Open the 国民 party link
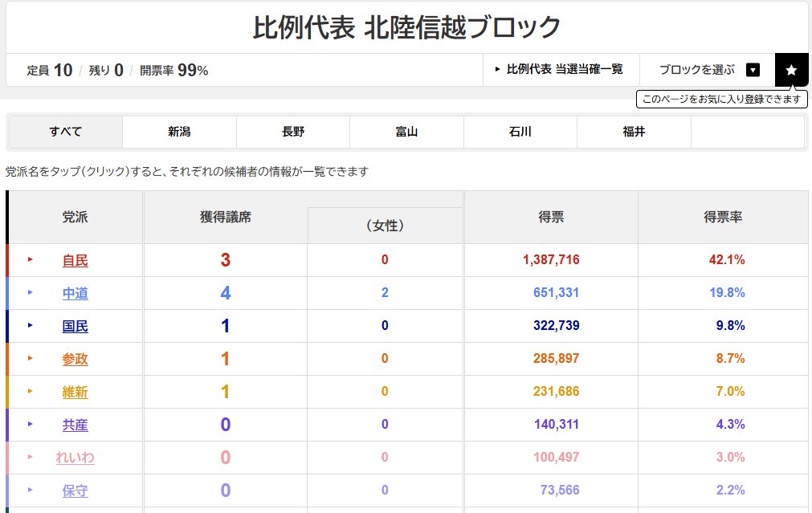Image resolution: width=812 pixels, height=513 pixels. [75, 326]
